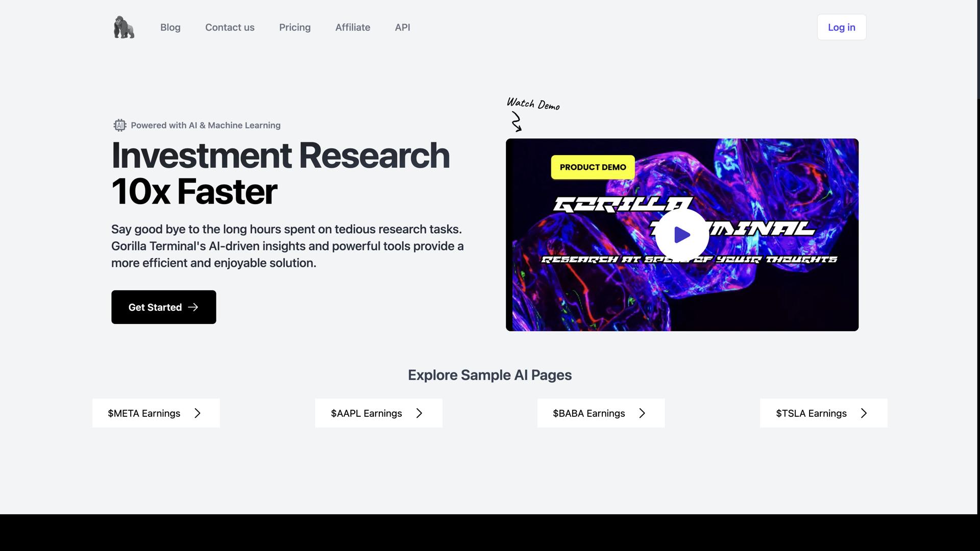Open $META Earnings sample page
The image size is (980, 551).
144,413
